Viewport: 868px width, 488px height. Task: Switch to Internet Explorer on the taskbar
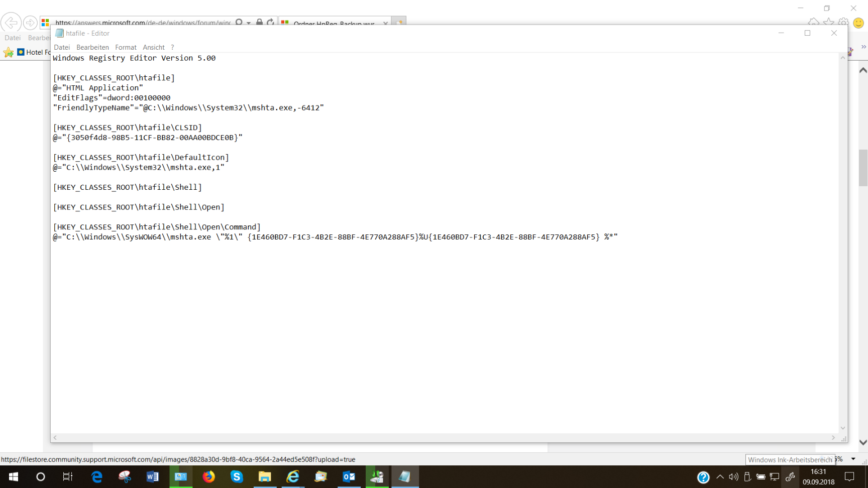[293, 476]
